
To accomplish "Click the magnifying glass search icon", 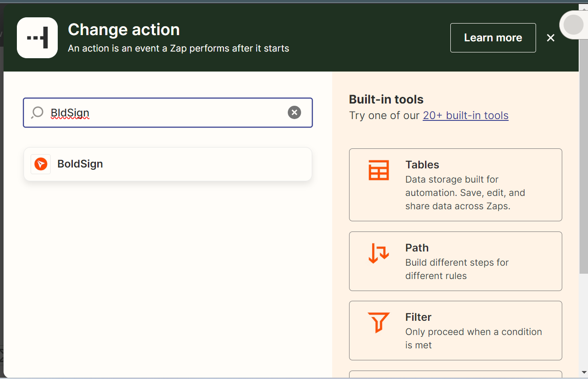I will 37,113.
